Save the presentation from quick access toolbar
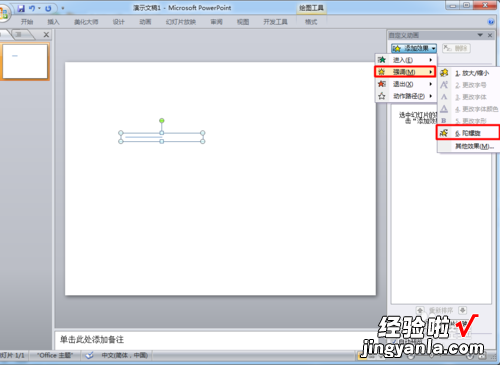Viewport: 500px width, 365px height. (21, 8)
